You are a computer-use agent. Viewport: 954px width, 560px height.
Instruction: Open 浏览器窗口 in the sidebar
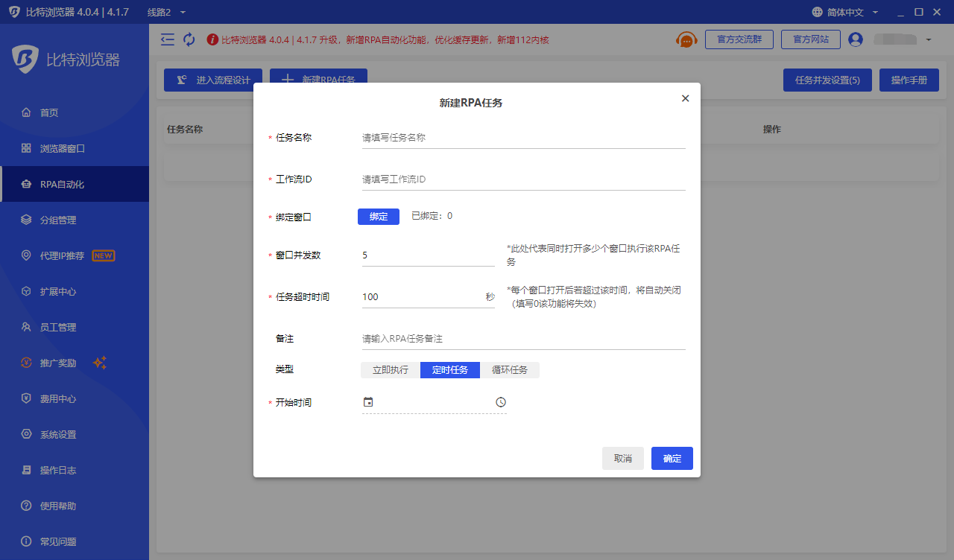tap(75, 148)
